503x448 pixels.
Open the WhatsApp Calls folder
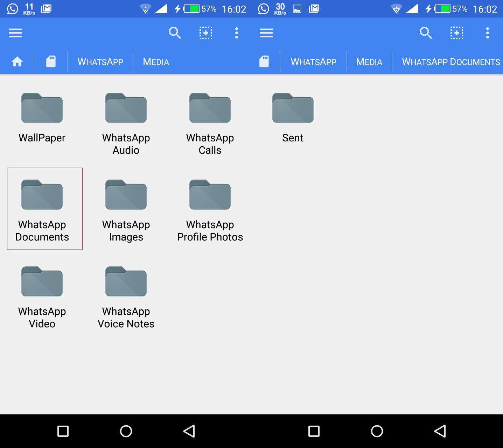[210, 124]
